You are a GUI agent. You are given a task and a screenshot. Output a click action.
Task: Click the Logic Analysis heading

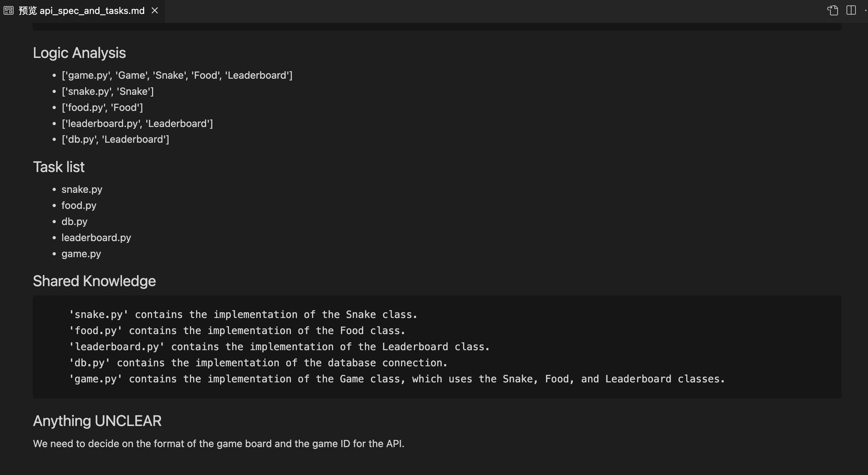pos(79,53)
